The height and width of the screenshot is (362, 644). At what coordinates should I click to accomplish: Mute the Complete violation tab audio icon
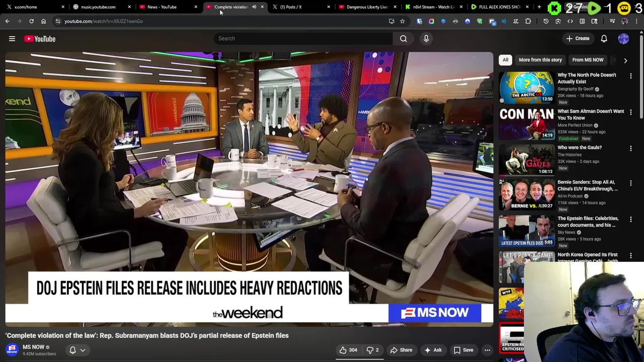[254, 7]
